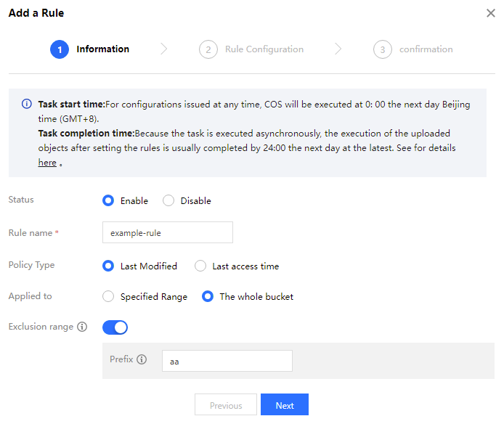Image resolution: width=504 pixels, height=424 pixels.
Task: Click the Prefix input field
Action: [x=227, y=361]
